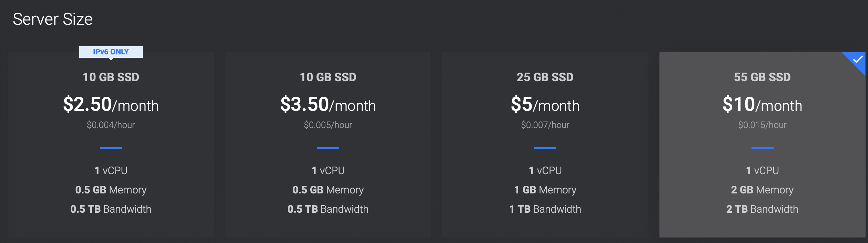Screen dimensions: 868x243
Task: Click the Server Size heading
Action: click(53, 19)
